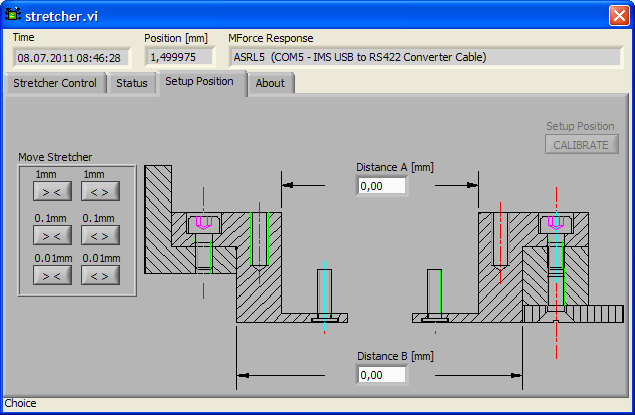Click the Position [mm] label
The height and width of the screenshot is (415, 635).
pos(176,38)
